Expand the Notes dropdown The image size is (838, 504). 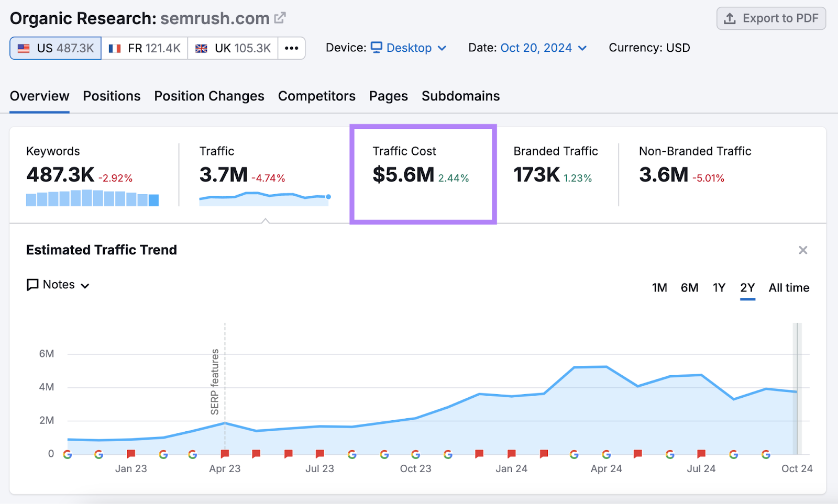coord(58,285)
